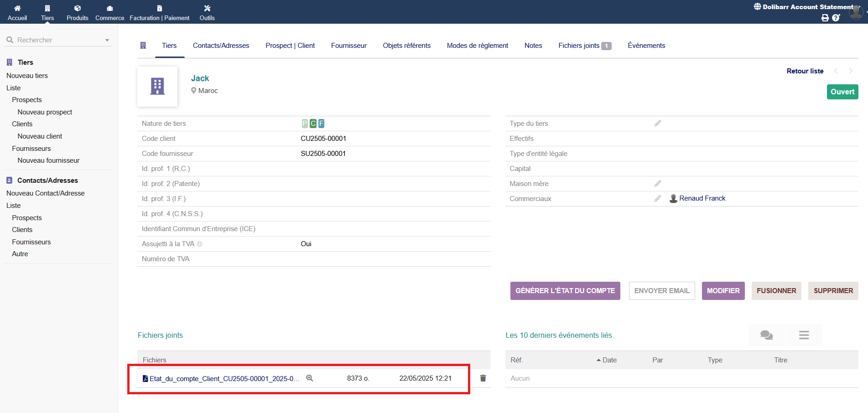Click the Modifier button

723,291
